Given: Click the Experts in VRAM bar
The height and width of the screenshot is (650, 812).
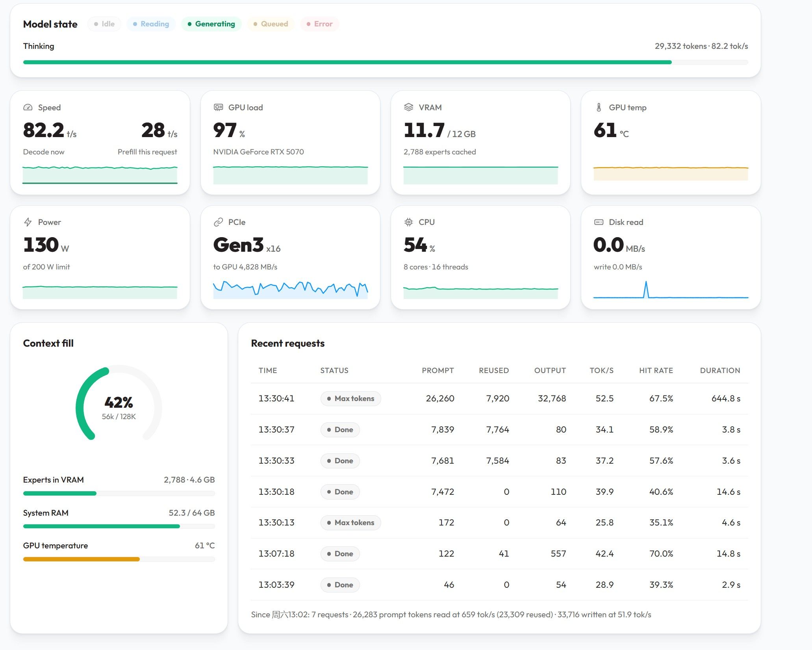Looking at the screenshot, I should point(119,493).
